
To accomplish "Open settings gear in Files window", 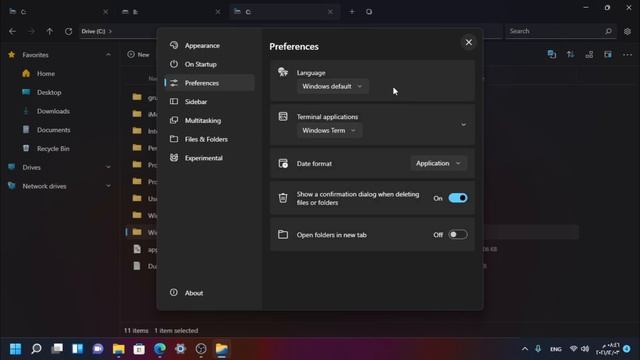I will click(627, 31).
